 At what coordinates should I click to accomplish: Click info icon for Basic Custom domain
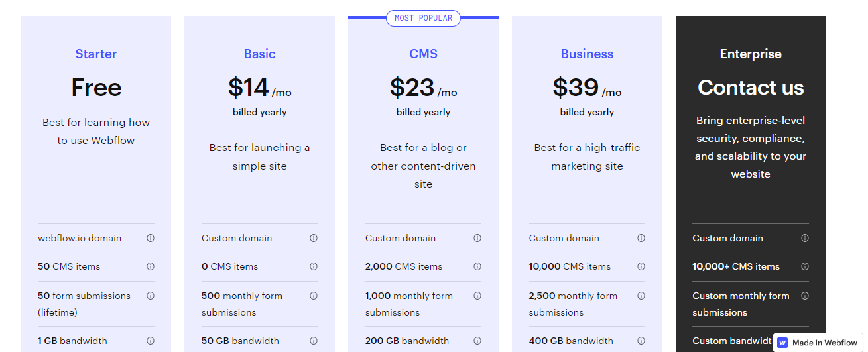point(314,238)
